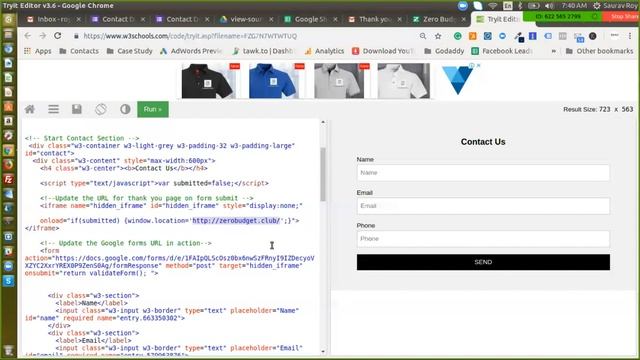Open the Wi-Fi system tray indicator
The image size is (640, 360).
coord(493,6)
